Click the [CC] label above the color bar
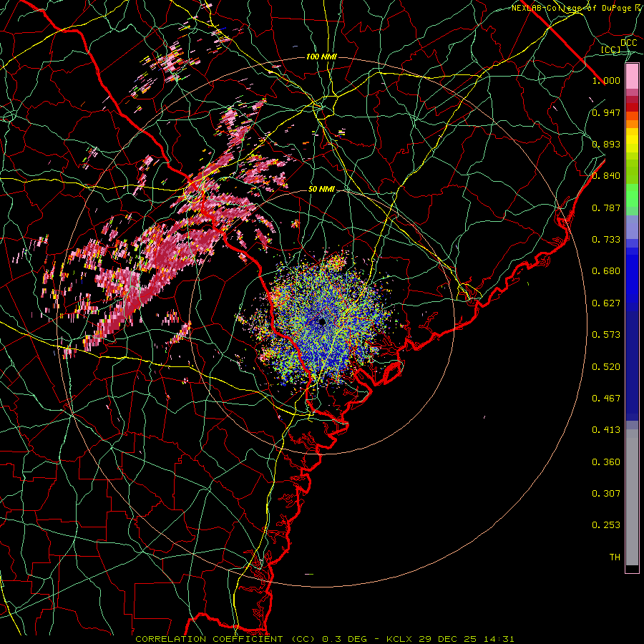 coord(610,49)
